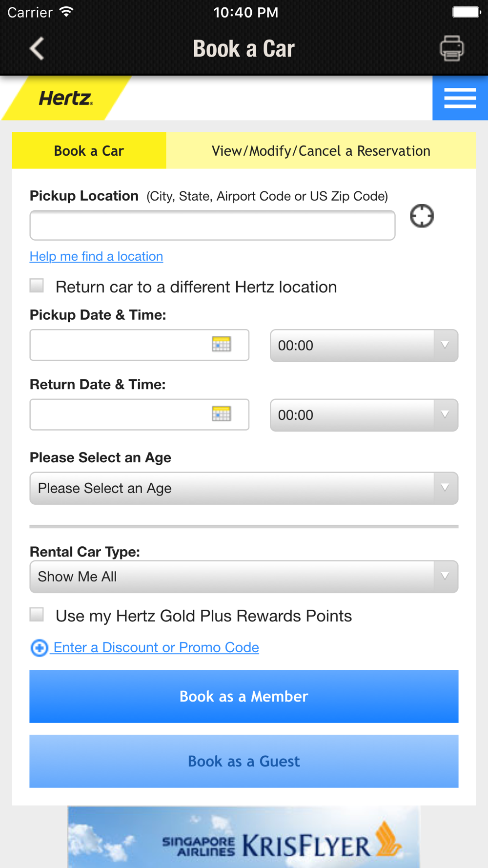
Task: Open the return date calendar icon
Action: [221, 414]
